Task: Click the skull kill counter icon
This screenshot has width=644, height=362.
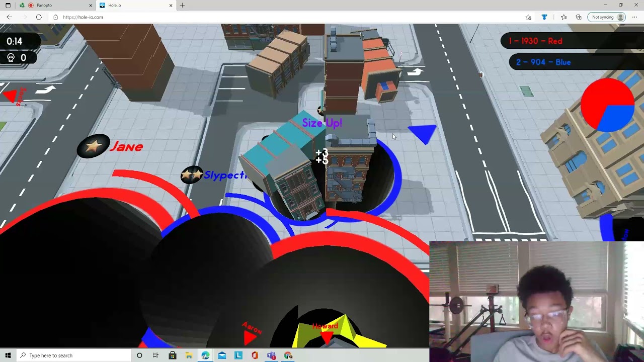Action: tap(11, 58)
